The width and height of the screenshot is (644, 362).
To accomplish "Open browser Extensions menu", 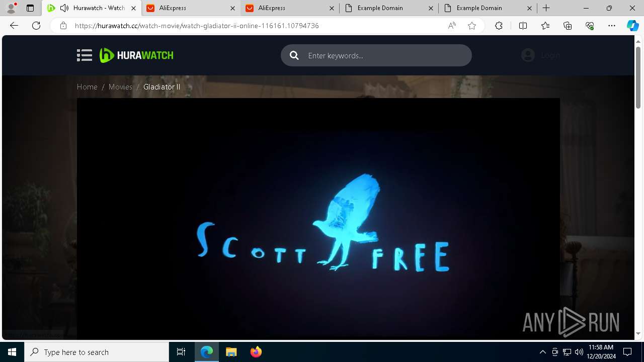I will click(x=499, y=26).
